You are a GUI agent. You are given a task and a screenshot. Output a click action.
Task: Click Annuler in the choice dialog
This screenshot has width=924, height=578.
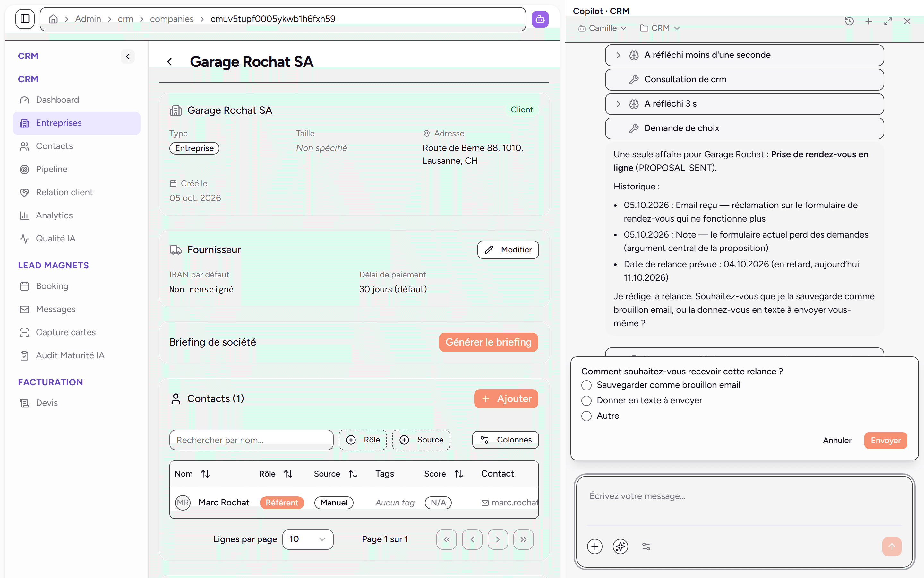[x=837, y=440]
